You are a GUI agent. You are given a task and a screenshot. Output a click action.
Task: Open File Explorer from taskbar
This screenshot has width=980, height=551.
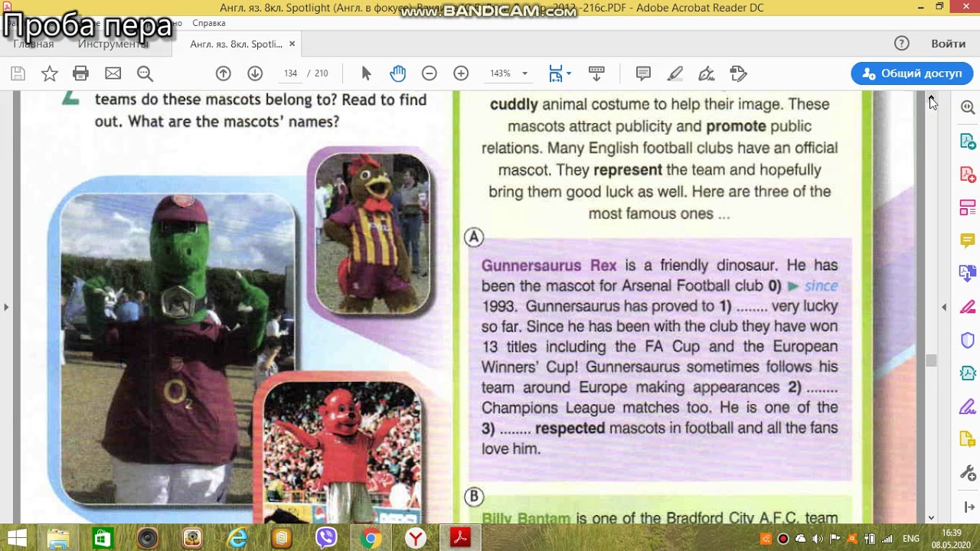click(x=58, y=539)
